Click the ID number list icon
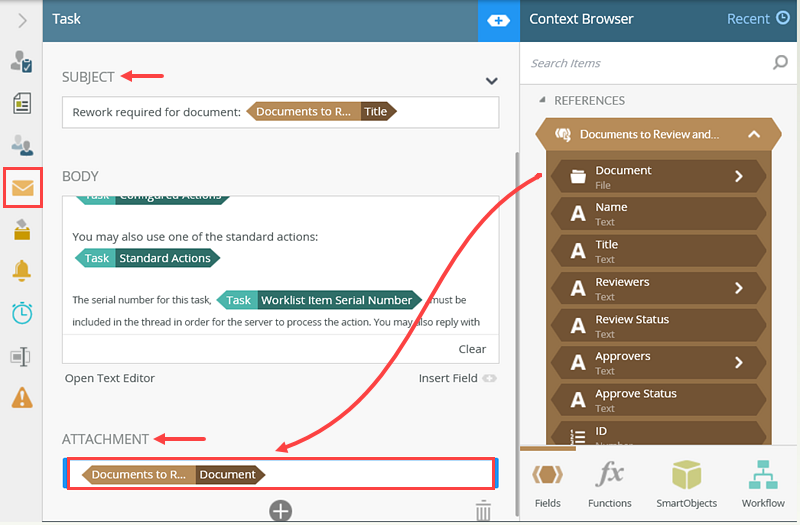800x525 pixels. (x=578, y=437)
